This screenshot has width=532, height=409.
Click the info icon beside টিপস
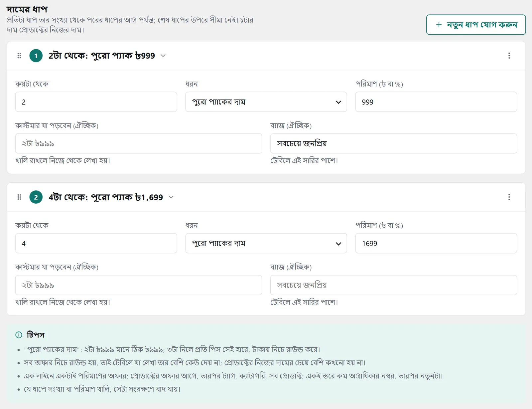(x=19, y=335)
